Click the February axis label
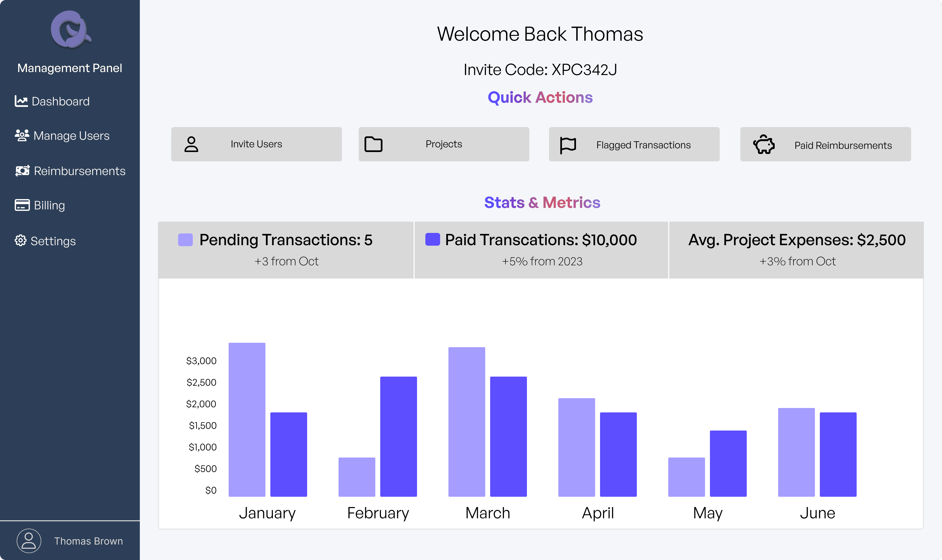942x560 pixels. coord(378,513)
